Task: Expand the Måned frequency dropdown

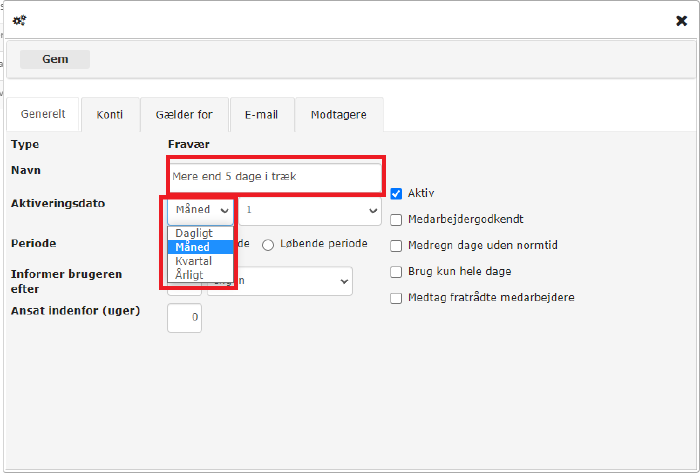Action: tap(201, 210)
